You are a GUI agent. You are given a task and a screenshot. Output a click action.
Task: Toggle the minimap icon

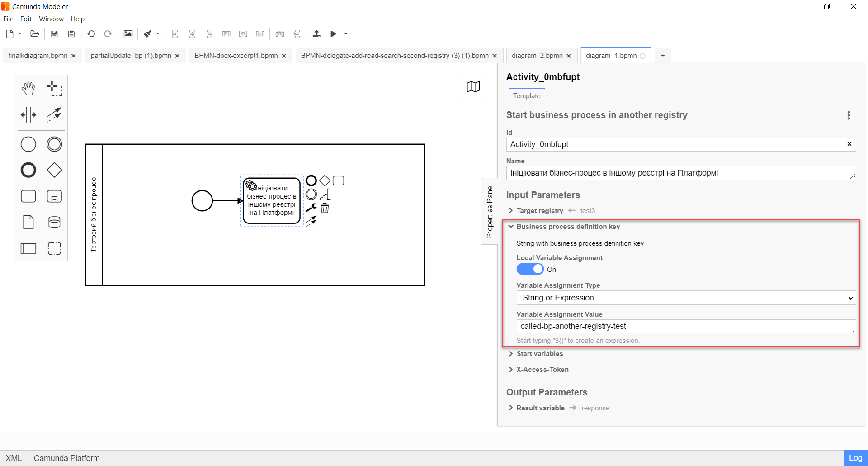473,86
